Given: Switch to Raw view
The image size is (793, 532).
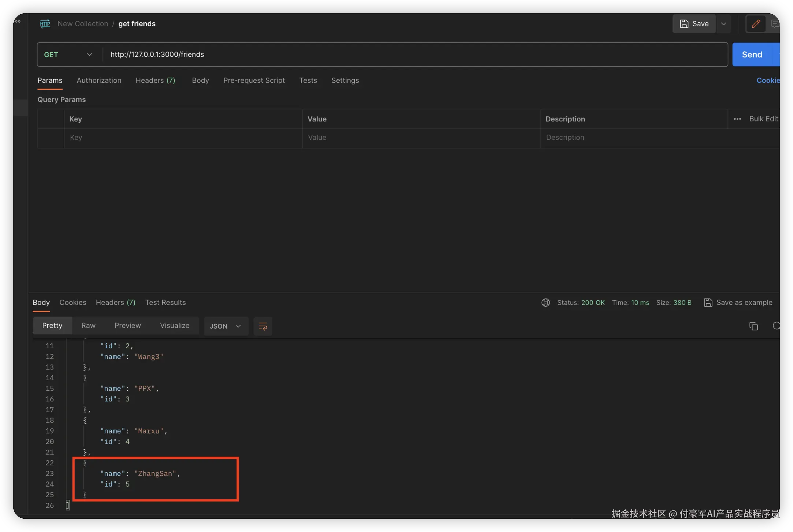Looking at the screenshot, I should (x=88, y=326).
